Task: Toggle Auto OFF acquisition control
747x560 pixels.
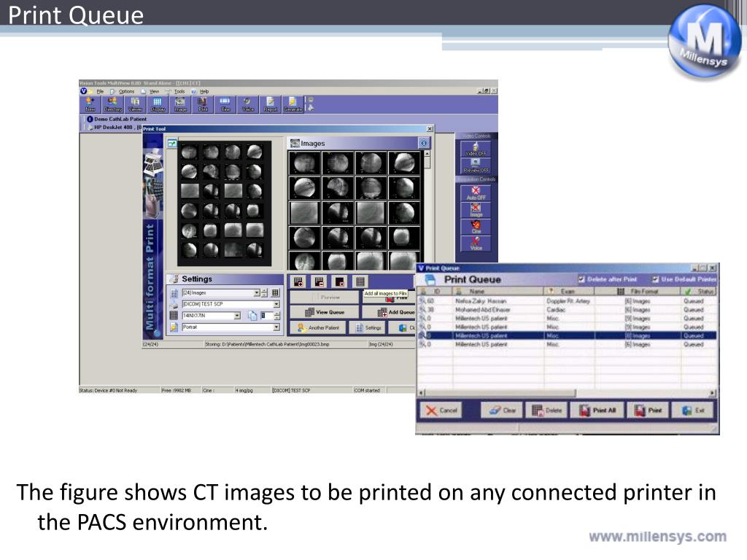Action: [x=476, y=192]
